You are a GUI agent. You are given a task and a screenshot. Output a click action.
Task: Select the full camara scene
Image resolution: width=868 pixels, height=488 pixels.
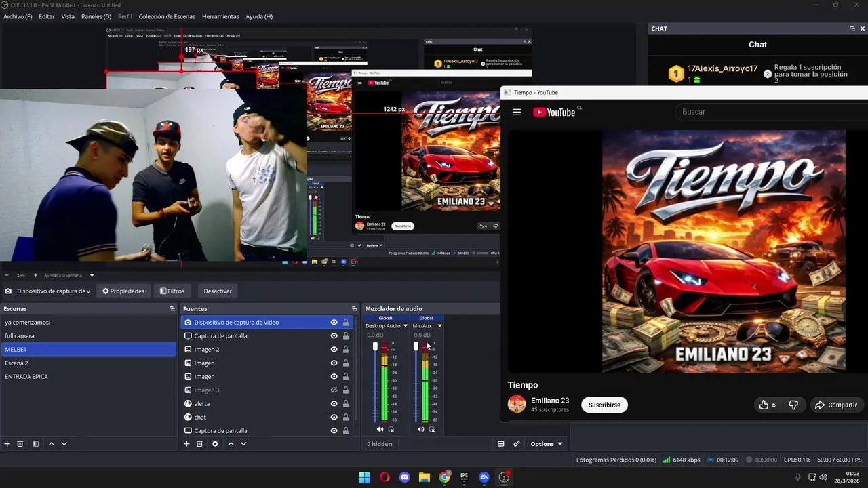[x=88, y=335]
